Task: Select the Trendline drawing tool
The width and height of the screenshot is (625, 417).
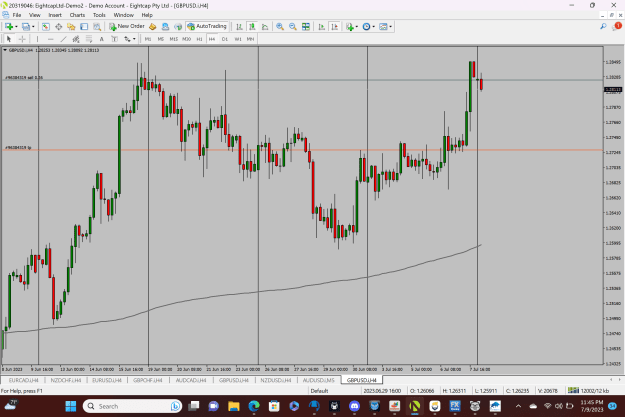Action: (63, 39)
